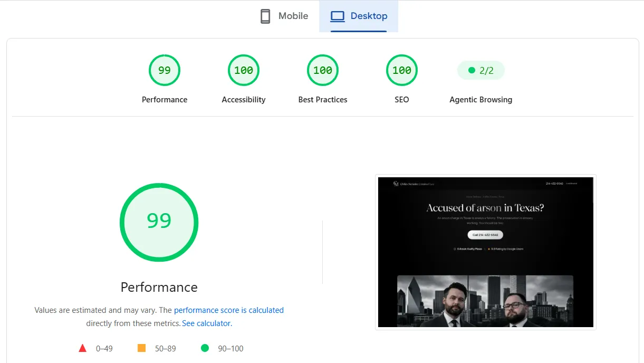Click the '50–89' legend text
644x363 pixels.
click(x=166, y=349)
